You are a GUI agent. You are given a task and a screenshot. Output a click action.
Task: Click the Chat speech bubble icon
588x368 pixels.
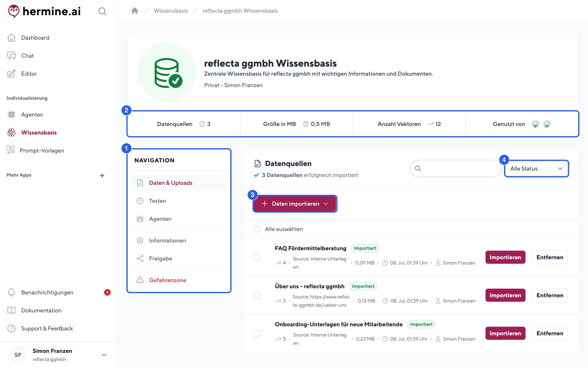pyautogui.click(x=11, y=56)
